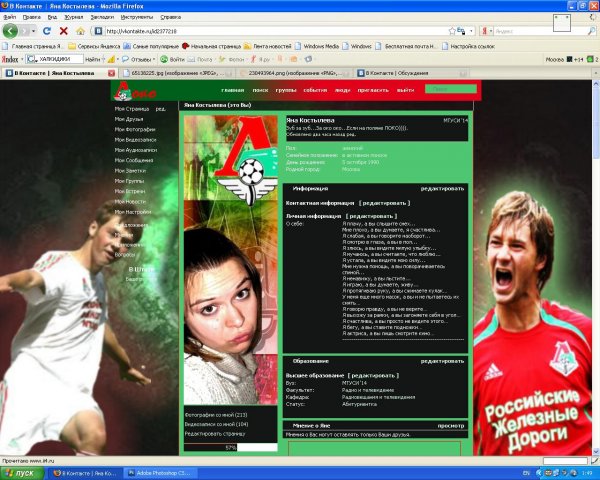The height and width of the screenshot is (480, 600).
Task: Open the Лента новостей bookmark folder
Action: pyautogui.click(x=267, y=46)
